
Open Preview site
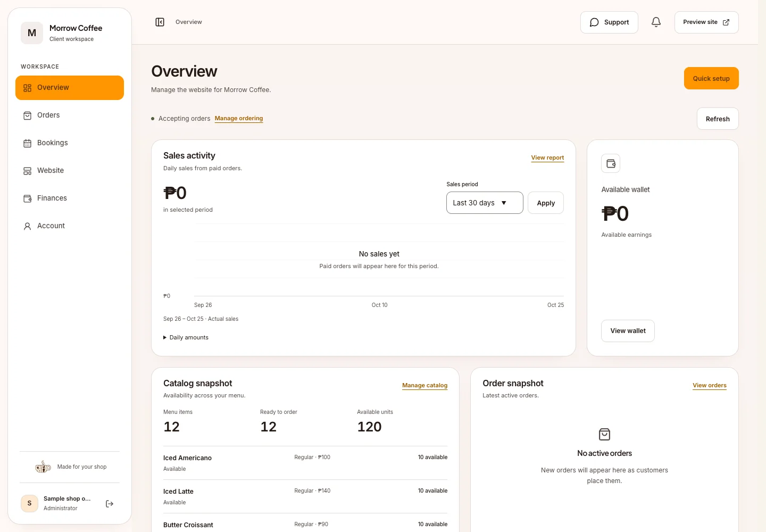click(x=706, y=22)
